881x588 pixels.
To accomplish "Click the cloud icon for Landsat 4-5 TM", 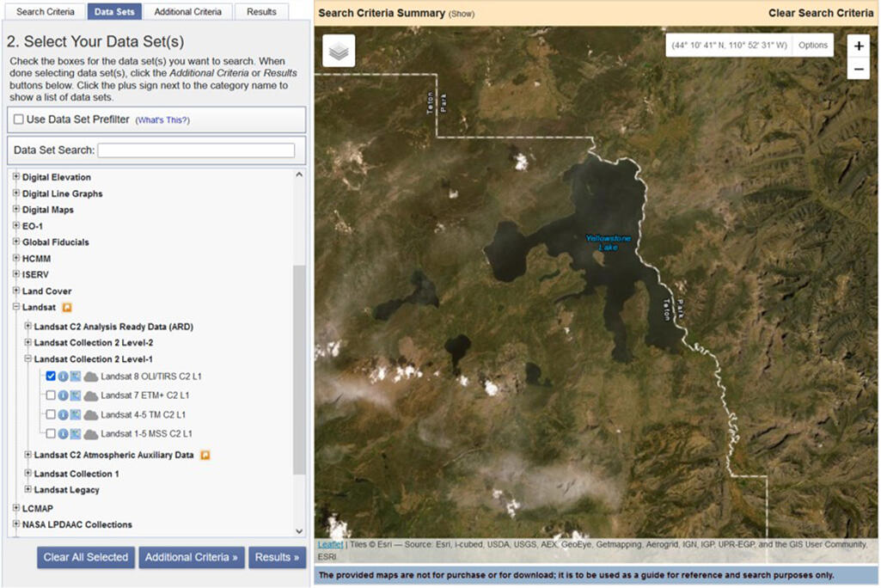I will pyautogui.click(x=90, y=414).
